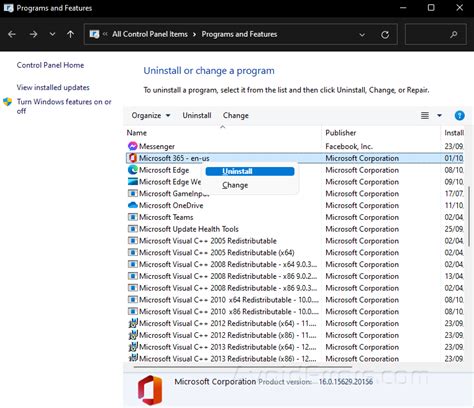Select Visual C++ 2008 Redistributable x86 9.0.2
Screen dimensions: 474x408
point(228,276)
